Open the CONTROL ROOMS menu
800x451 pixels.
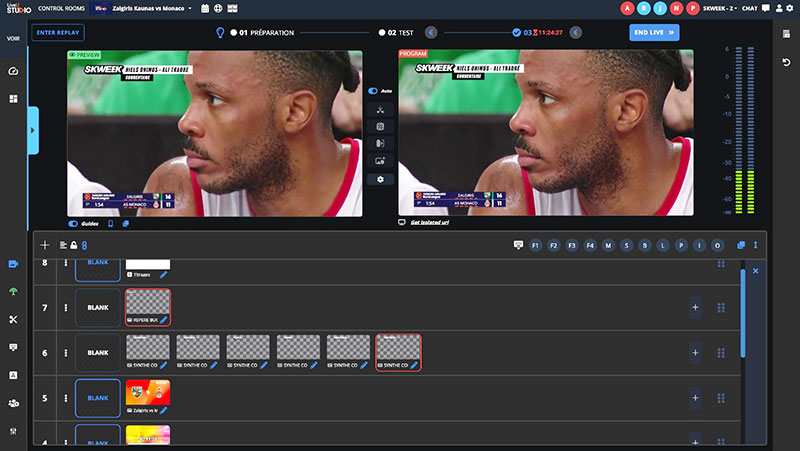tap(58, 8)
